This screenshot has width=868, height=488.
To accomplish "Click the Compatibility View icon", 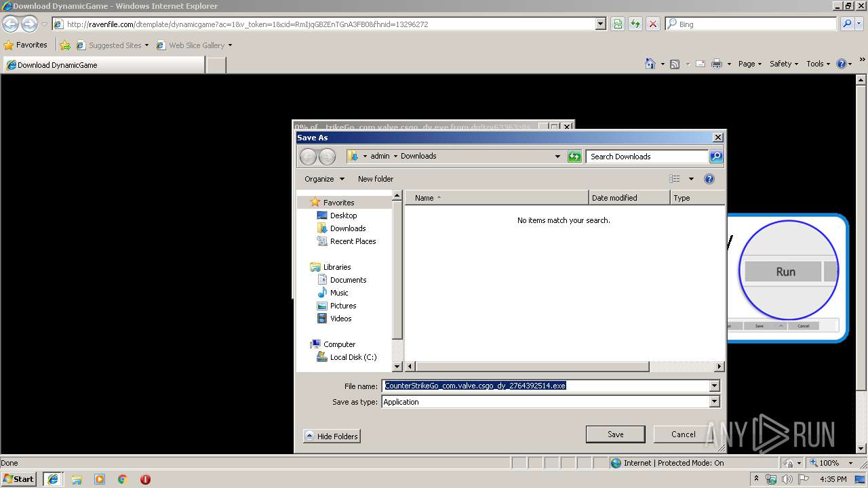I will pos(618,24).
